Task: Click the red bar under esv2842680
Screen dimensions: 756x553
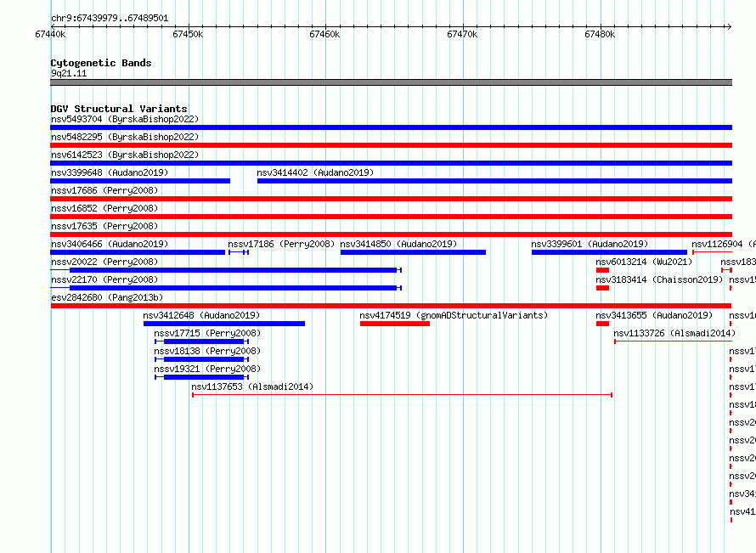Action: (391, 306)
